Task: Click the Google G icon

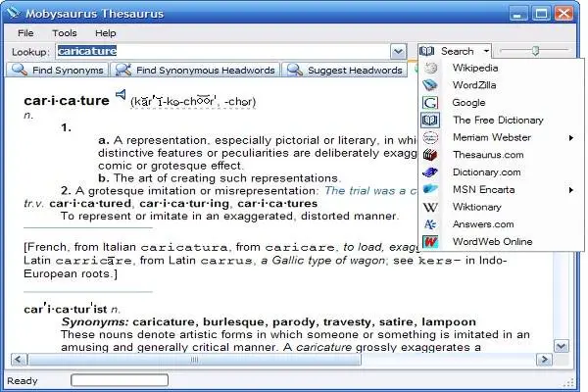Action: 430,102
